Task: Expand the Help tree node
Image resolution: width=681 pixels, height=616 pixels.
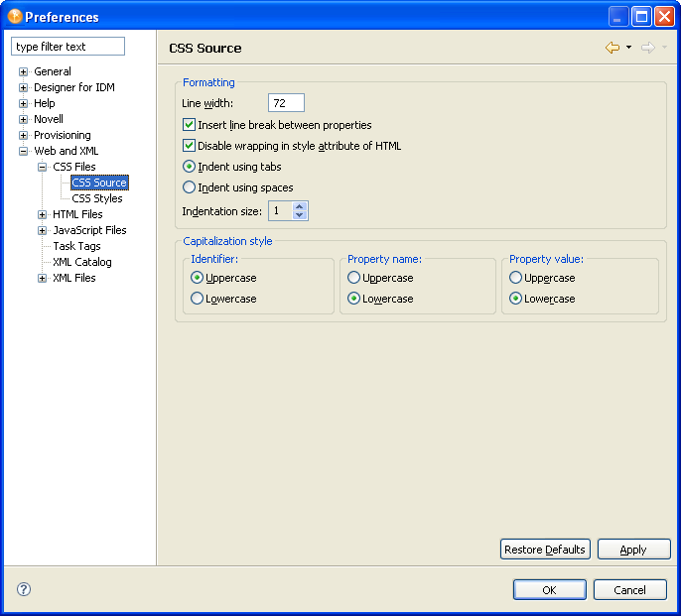Action: (x=24, y=103)
